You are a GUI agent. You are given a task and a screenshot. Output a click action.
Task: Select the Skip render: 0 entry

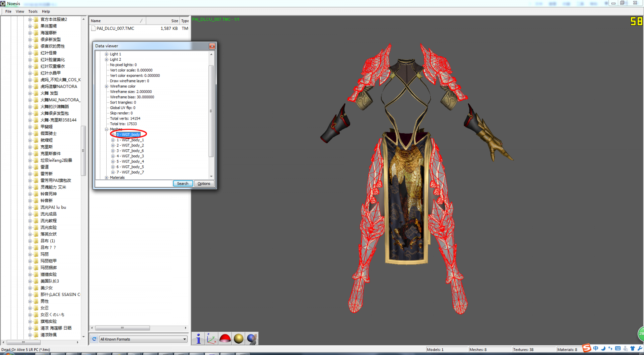[121, 113]
